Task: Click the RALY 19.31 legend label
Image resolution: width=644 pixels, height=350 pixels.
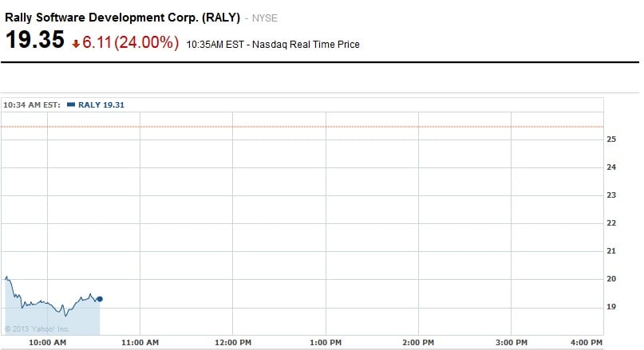Action: [101, 104]
